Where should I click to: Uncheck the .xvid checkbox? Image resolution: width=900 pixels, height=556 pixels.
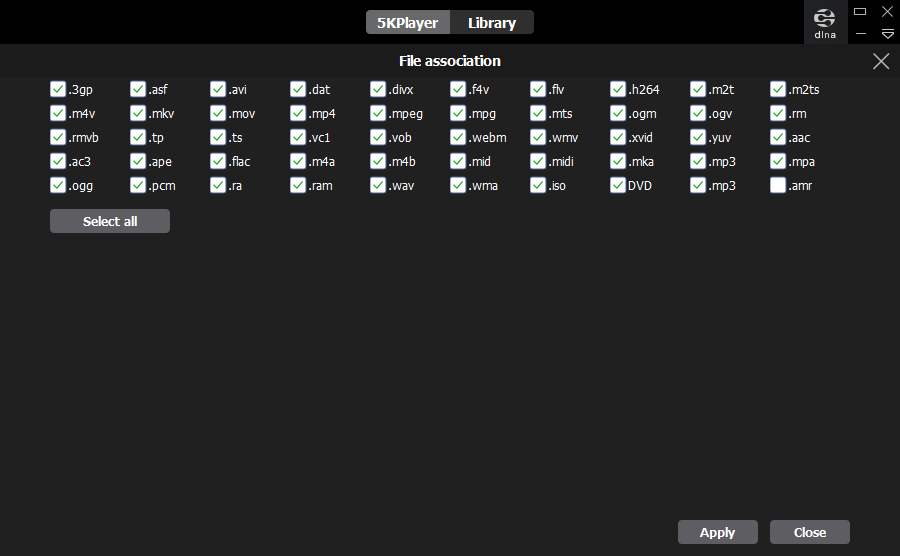pyautogui.click(x=618, y=137)
